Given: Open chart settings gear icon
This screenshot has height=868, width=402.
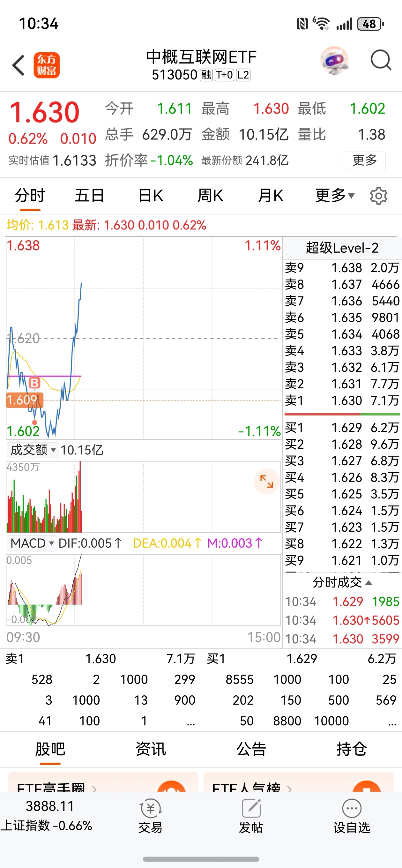Looking at the screenshot, I should pyautogui.click(x=378, y=196).
